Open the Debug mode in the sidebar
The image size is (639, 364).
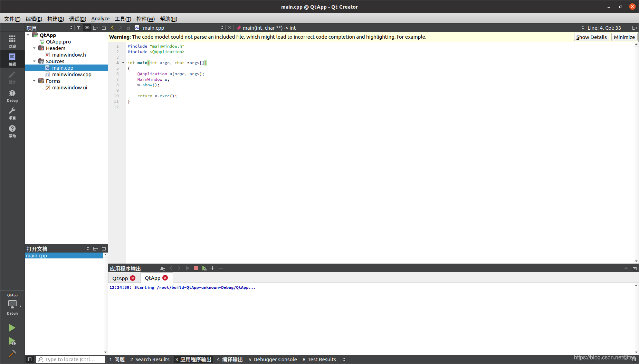click(12, 96)
